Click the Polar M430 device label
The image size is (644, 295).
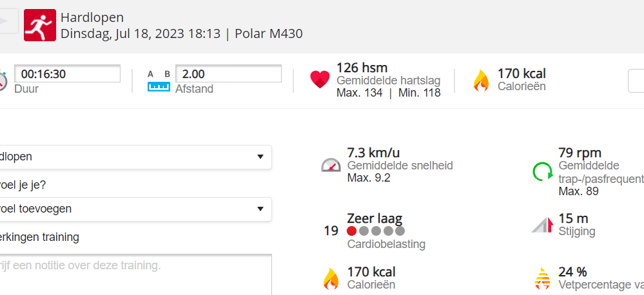(269, 34)
